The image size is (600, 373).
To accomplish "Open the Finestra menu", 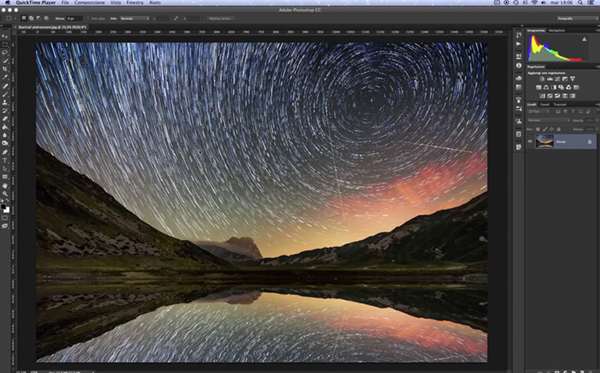I will (135, 2).
